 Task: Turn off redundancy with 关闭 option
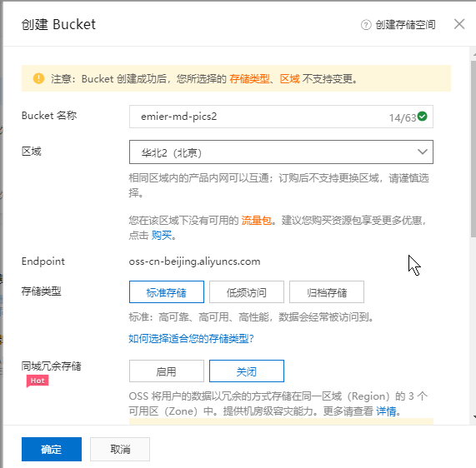pos(247,371)
